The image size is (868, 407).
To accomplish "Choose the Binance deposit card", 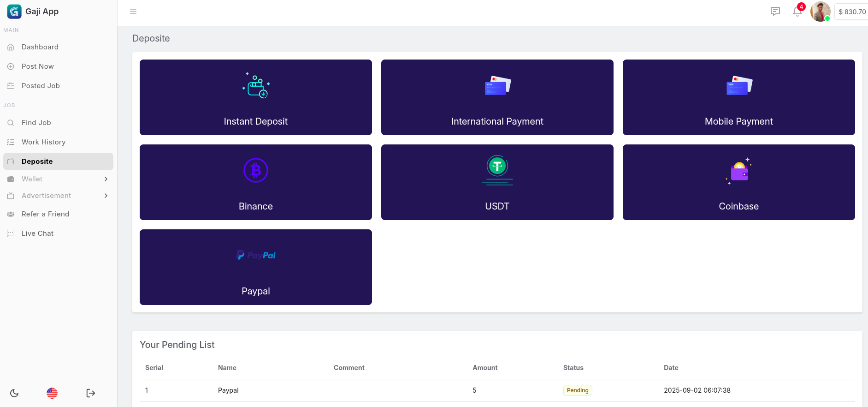I will click(x=256, y=182).
